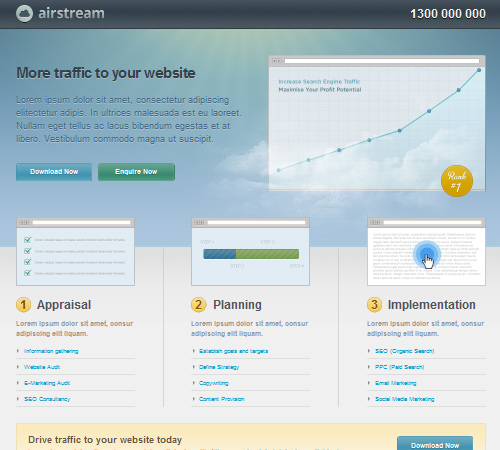Open the E-Marketing Audit link
This screenshot has width=500, height=450.
47,383
